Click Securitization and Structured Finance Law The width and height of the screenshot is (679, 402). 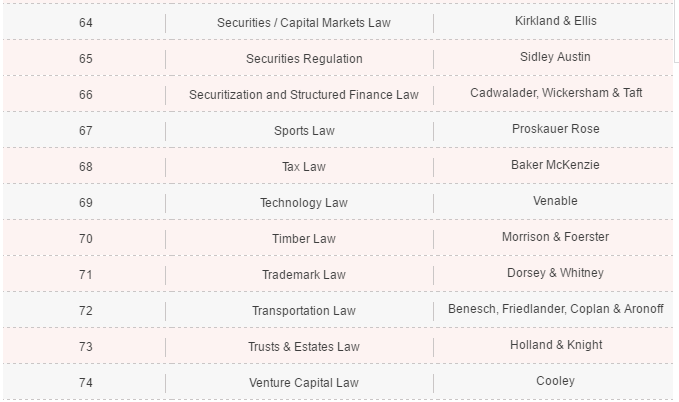tap(303, 95)
